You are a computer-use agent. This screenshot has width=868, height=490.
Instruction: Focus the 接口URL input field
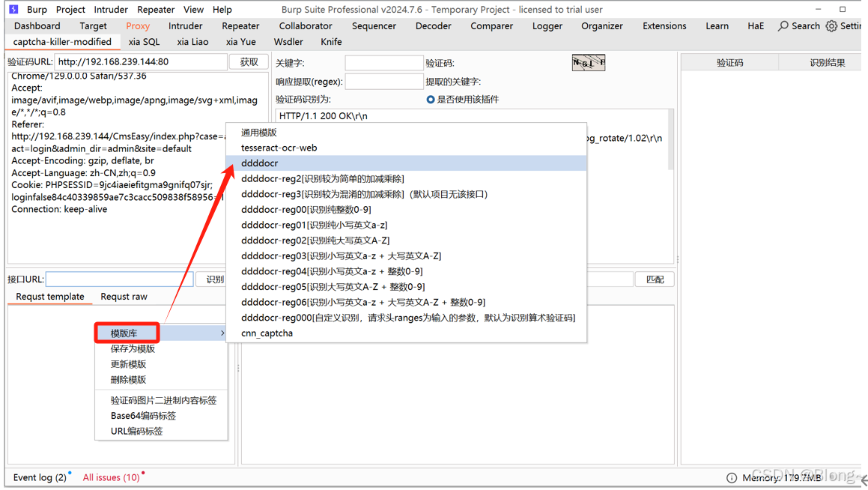point(120,279)
